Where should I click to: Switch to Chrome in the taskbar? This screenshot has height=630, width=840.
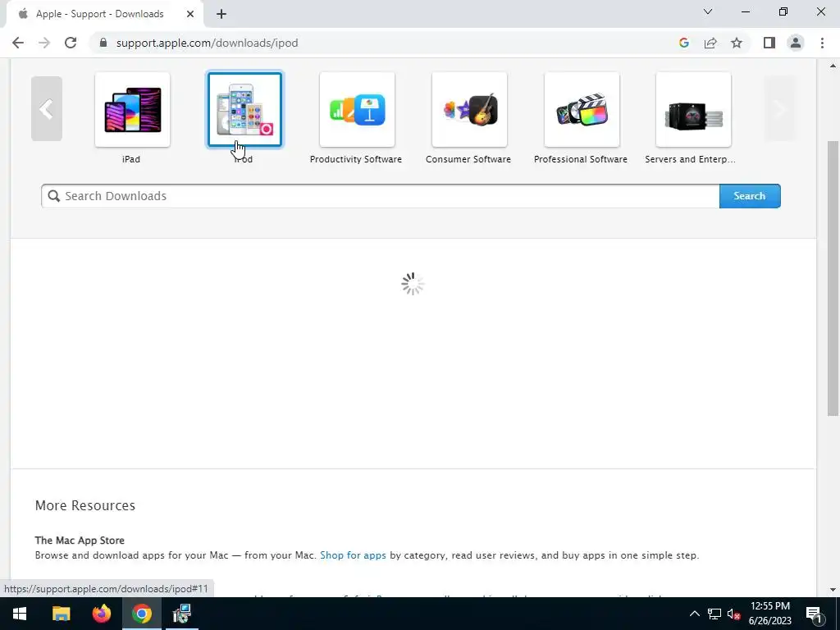click(141, 614)
